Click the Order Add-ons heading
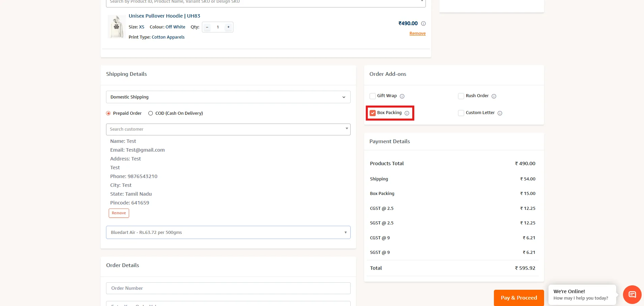This screenshot has height=306, width=644. 388,74
